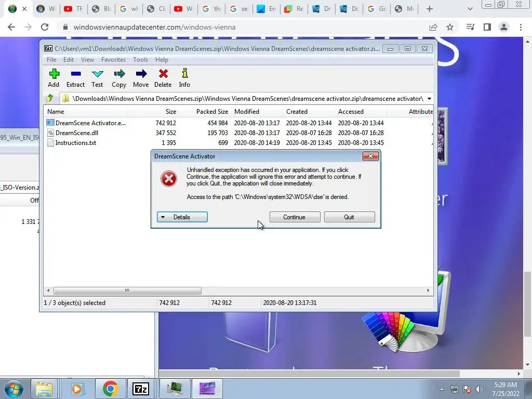This screenshot has height=399, width=532.
Task: Click the Add toolbar icon in 7-Zip
Action: (54, 78)
